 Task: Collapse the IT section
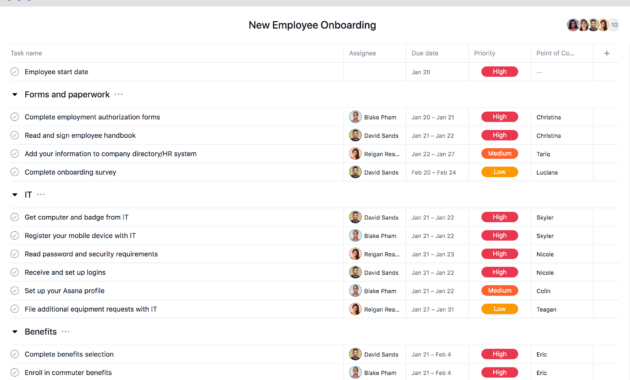[x=15, y=195]
